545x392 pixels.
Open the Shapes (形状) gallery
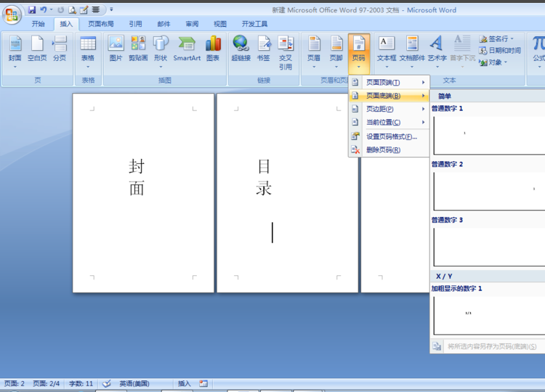(x=161, y=52)
